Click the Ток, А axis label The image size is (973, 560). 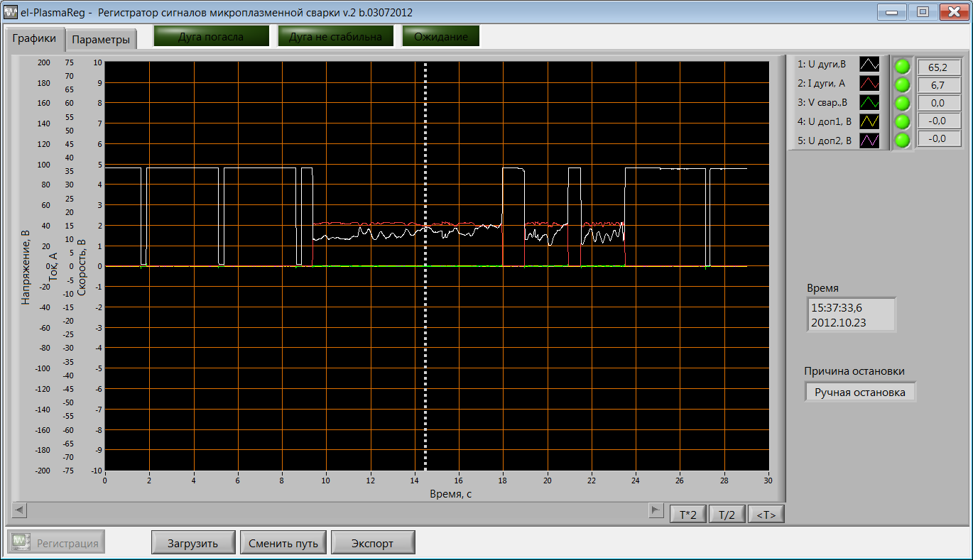53,266
